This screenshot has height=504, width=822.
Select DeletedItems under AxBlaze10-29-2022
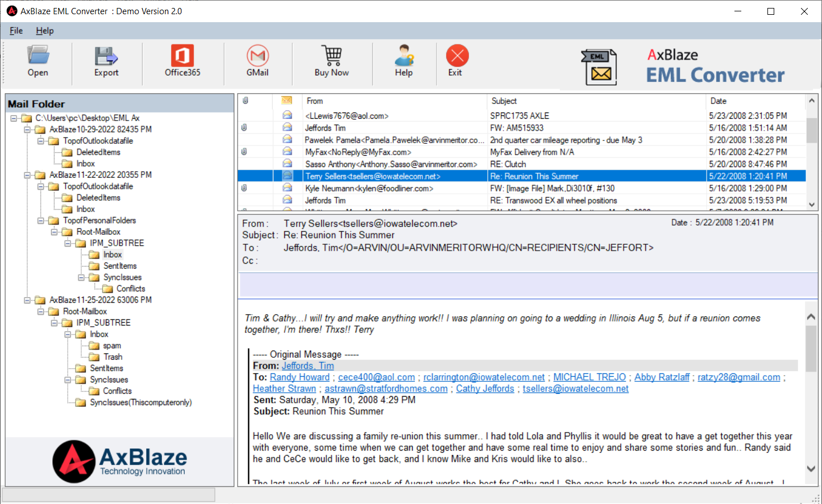[x=98, y=152]
